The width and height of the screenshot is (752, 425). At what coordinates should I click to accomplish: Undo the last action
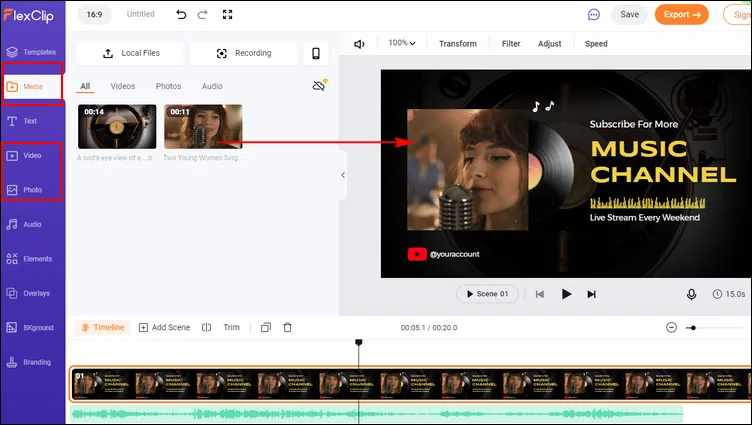pos(181,14)
